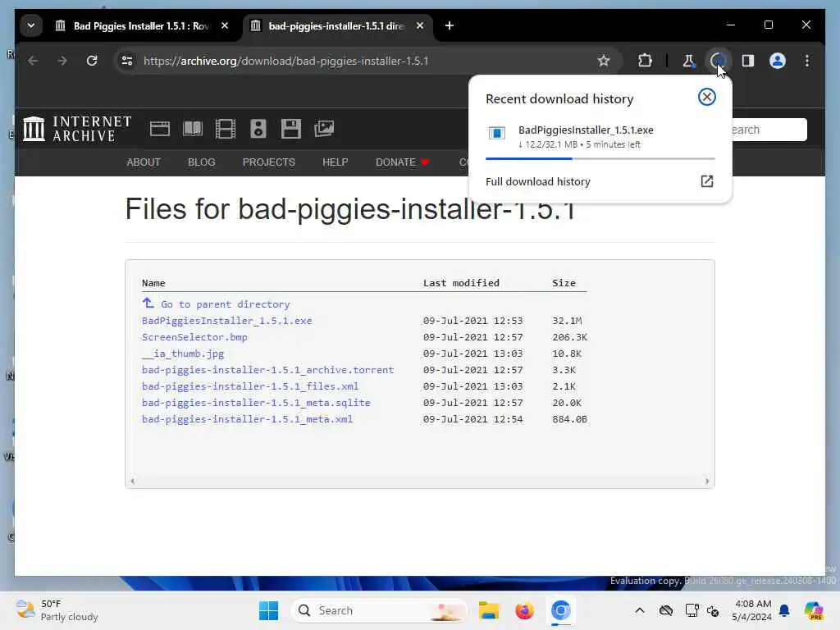
Task: Open the DONATE menu item
Action: point(402,162)
